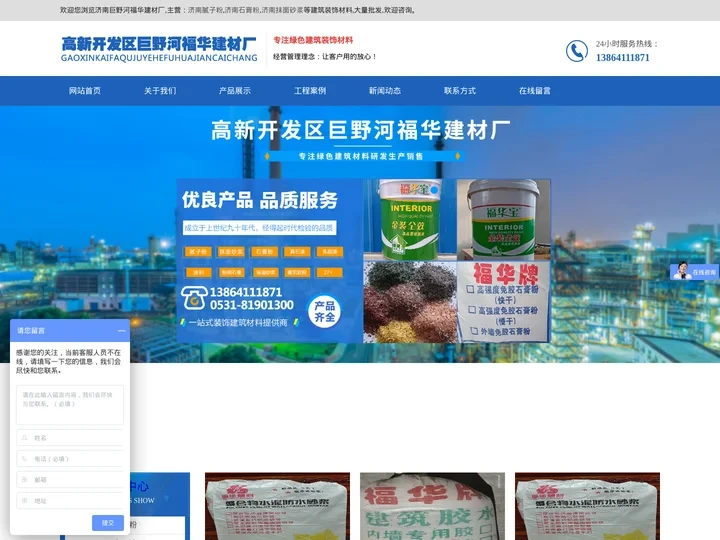720x540 pixels.
Task: Open 产品展示 menu item
Action: pos(235,90)
